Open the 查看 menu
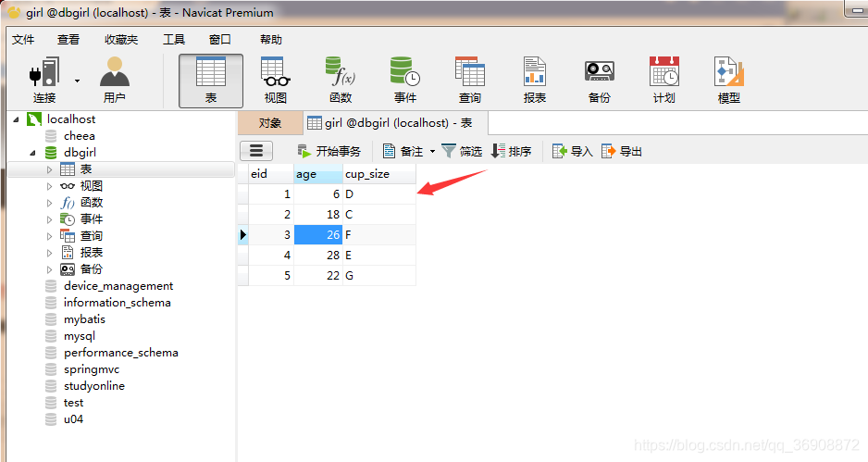868x462 pixels. (x=68, y=39)
